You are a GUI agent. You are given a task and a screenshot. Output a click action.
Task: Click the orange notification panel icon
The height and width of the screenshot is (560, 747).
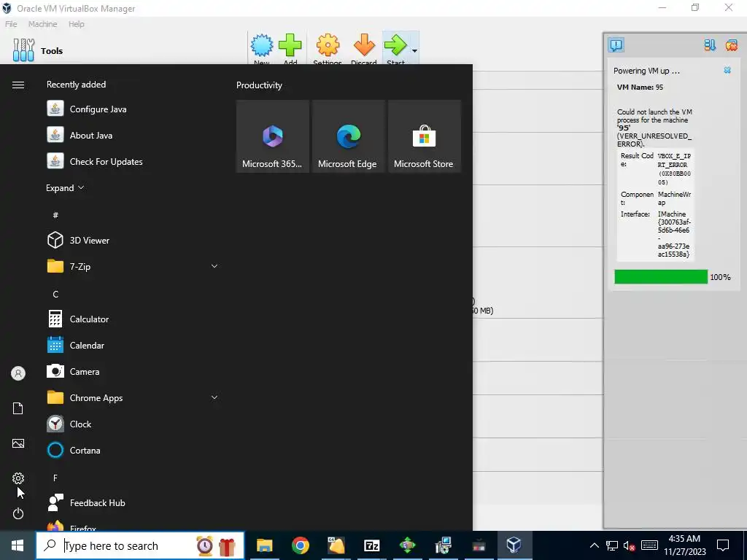pos(731,45)
